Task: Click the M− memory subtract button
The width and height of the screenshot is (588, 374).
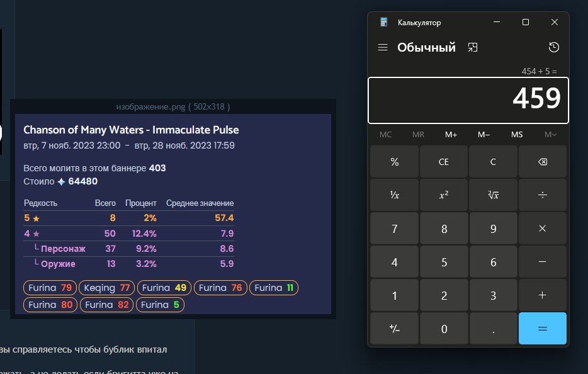Action: [x=483, y=135]
